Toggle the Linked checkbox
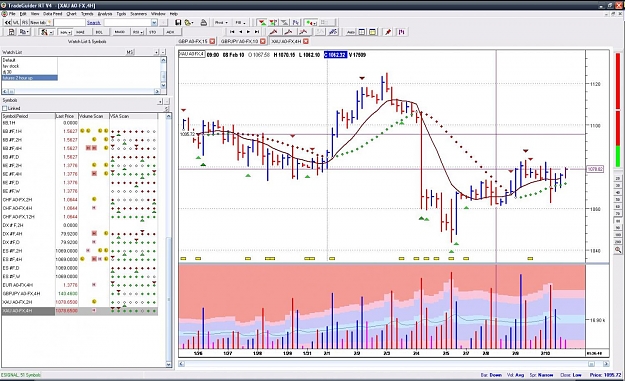 (5, 108)
